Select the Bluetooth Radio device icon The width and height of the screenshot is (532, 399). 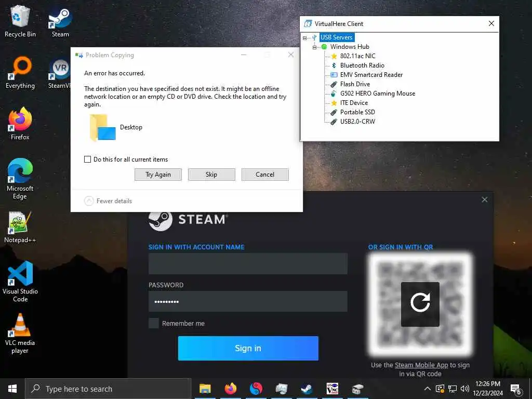pyautogui.click(x=334, y=65)
